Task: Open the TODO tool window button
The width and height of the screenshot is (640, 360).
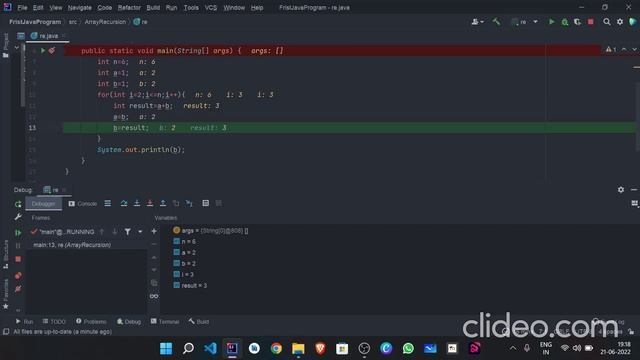Action: point(54,322)
